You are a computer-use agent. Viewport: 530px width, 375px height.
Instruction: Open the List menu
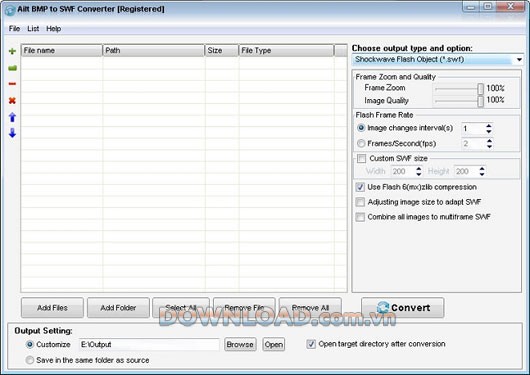click(33, 29)
